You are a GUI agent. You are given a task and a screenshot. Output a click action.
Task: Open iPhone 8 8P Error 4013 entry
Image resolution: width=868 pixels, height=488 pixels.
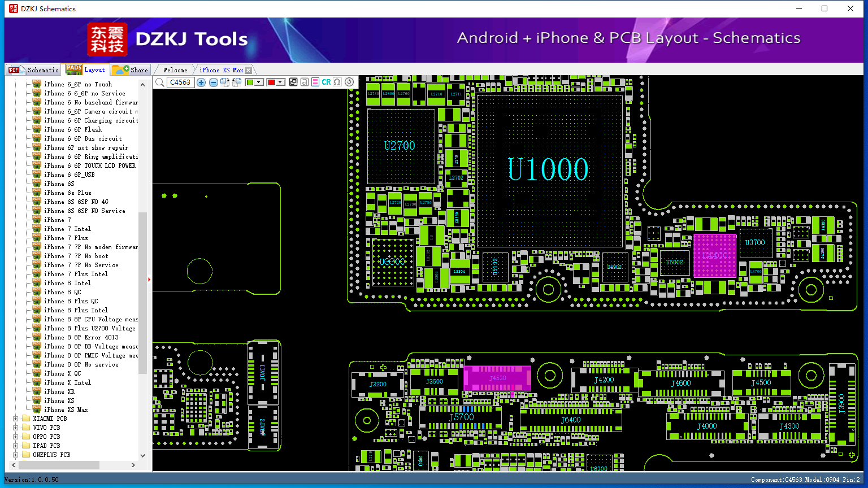(81, 338)
